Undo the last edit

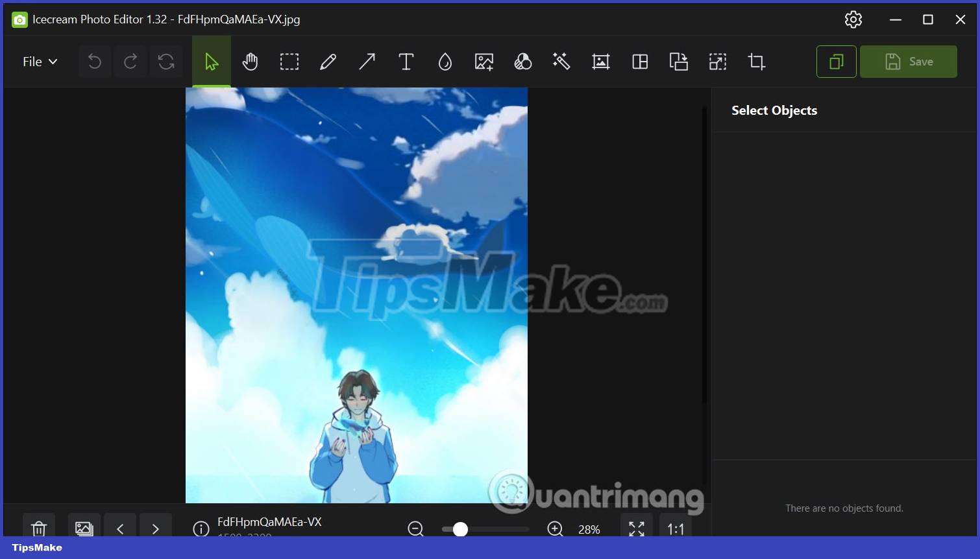94,62
